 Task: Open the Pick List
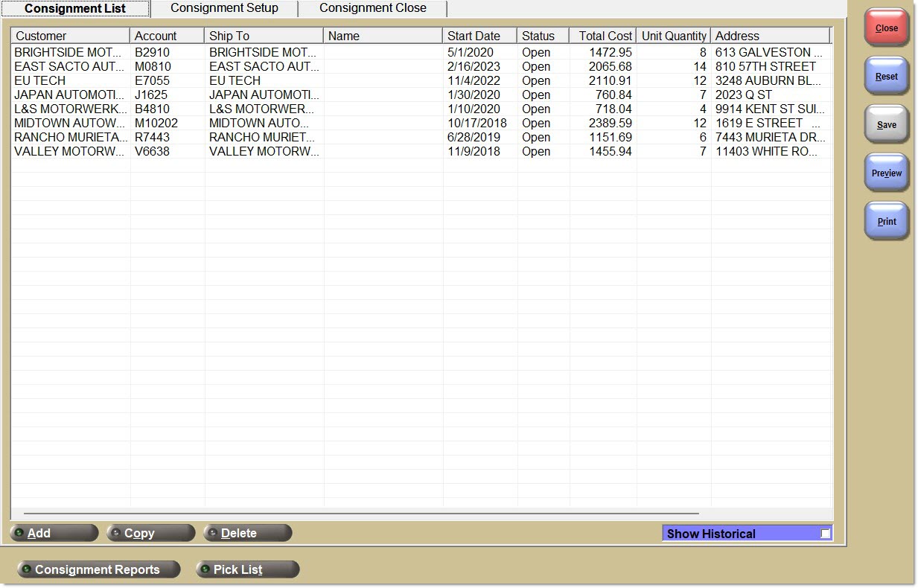[247, 569]
